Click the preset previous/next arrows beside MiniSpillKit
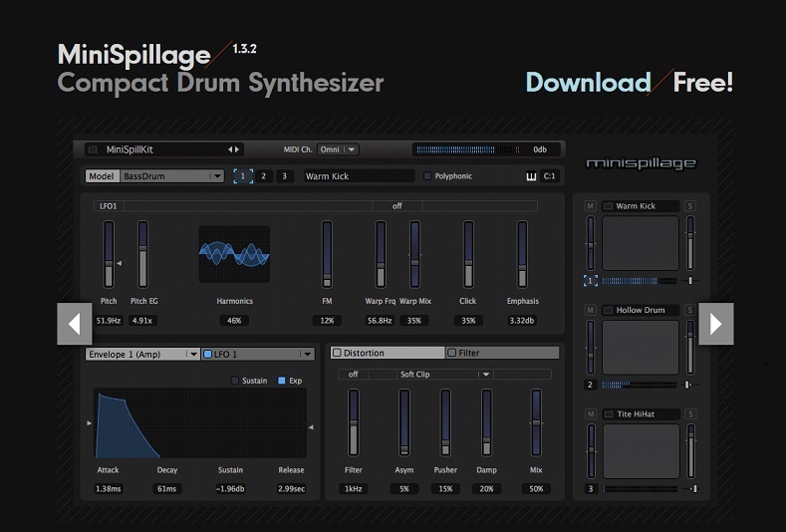 point(233,149)
